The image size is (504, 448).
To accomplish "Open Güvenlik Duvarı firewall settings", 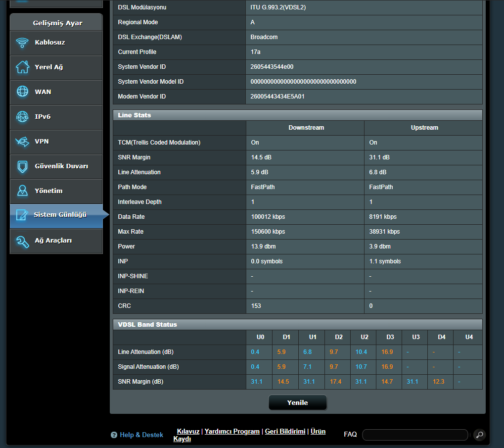I will 56,167.
